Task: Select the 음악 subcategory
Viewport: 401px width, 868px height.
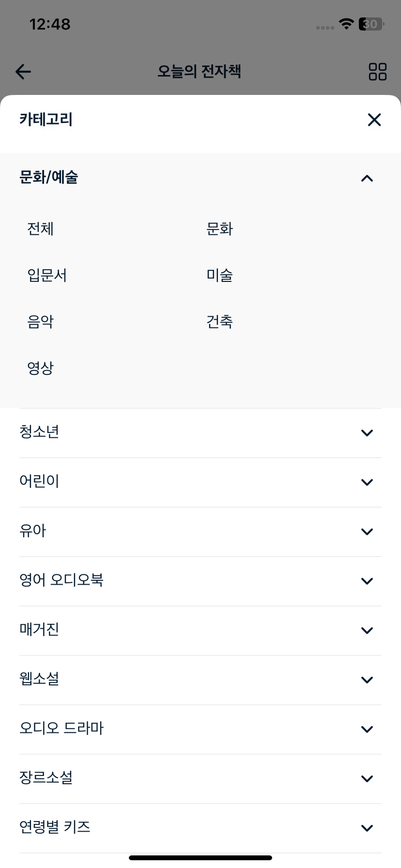Action: pyautogui.click(x=40, y=322)
